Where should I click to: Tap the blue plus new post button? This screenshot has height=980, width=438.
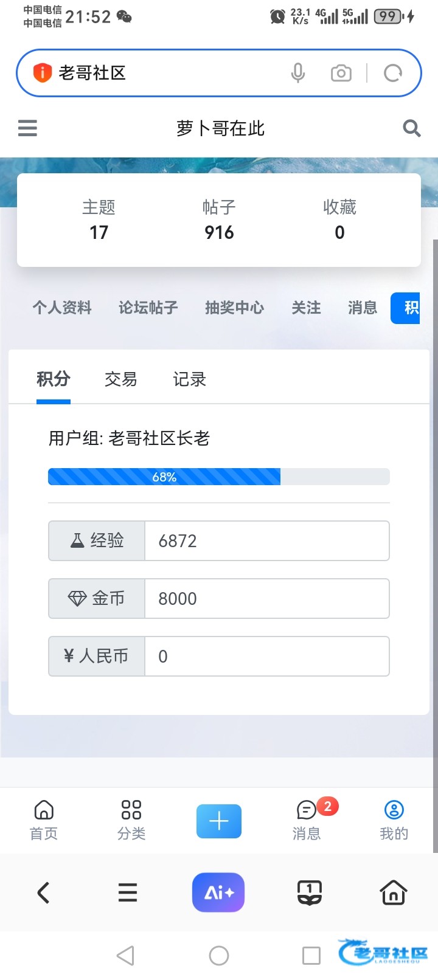tap(219, 821)
